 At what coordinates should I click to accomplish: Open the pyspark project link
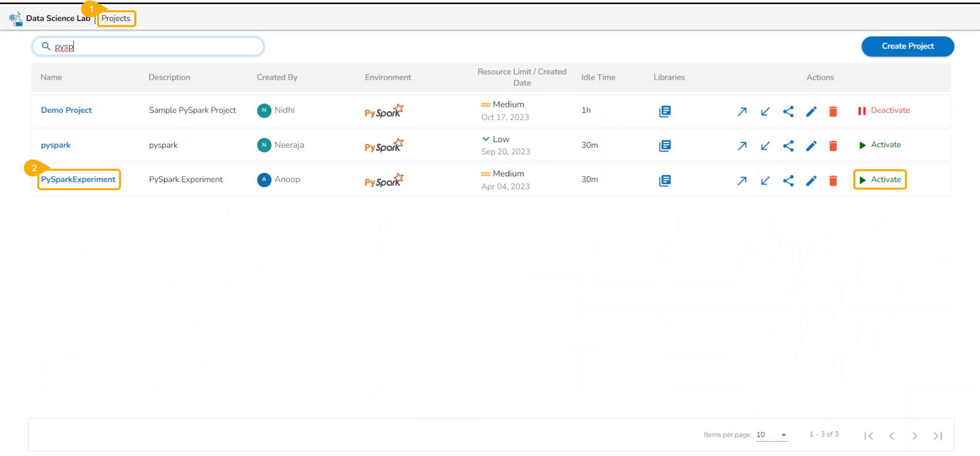coord(56,145)
